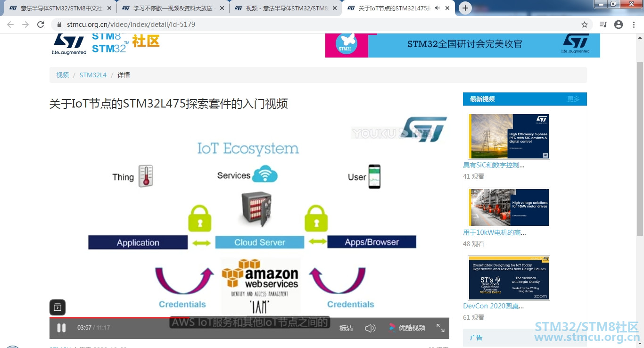Open the Chrome profile avatar
Screen dimensions: 644x348
(619, 25)
